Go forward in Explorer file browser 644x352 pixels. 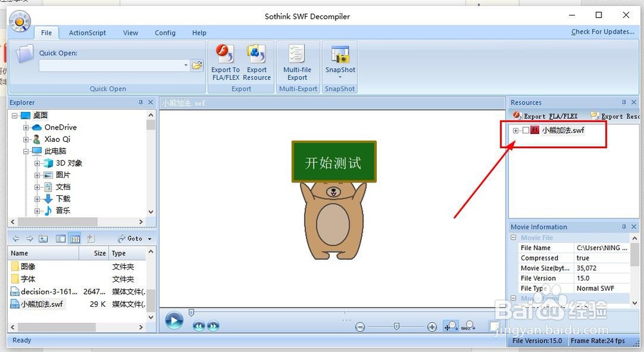click(x=30, y=239)
